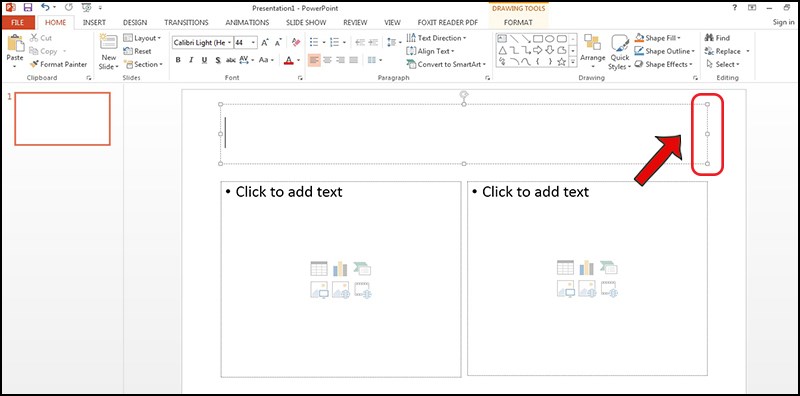Align text to the left
The width and height of the screenshot is (800, 396).
314,60
